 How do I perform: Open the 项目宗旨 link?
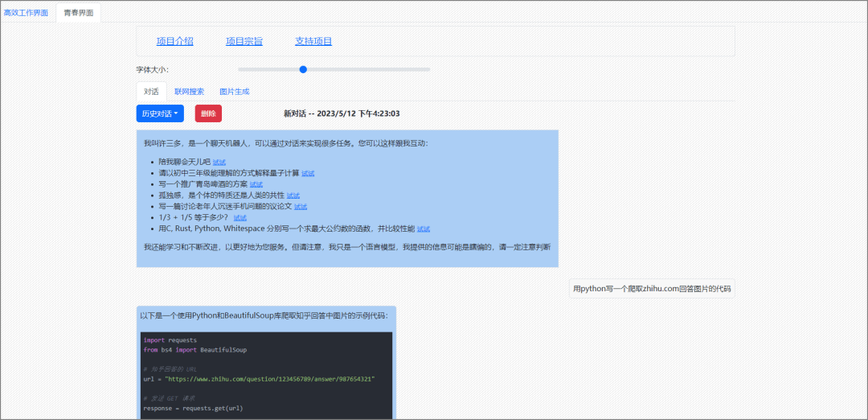pyautogui.click(x=244, y=41)
